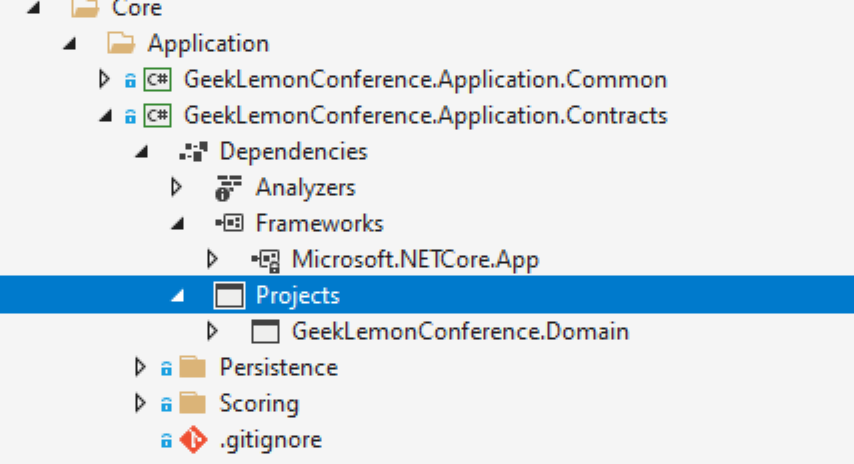The height and width of the screenshot is (464, 854).
Task: Select the .gitignore file
Action: 271,440
